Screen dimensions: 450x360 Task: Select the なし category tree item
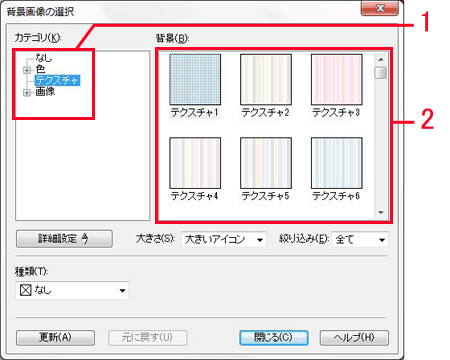[x=44, y=58]
